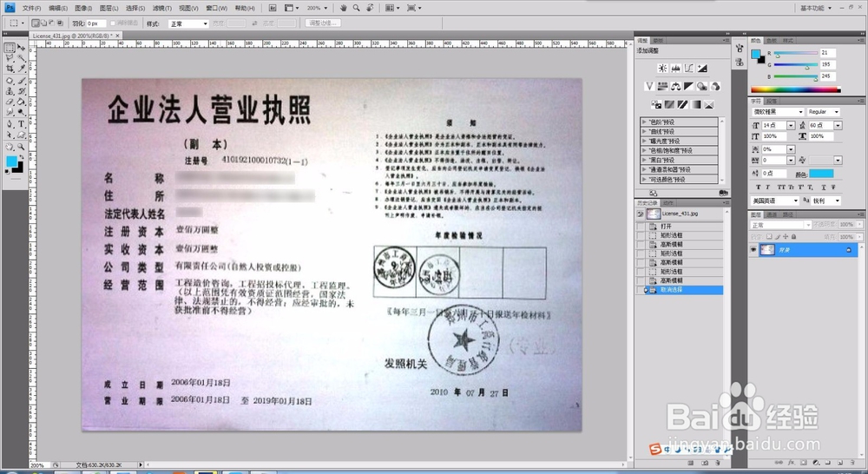Image resolution: width=868 pixels, height=474 pixels.
Task: Open the 选择(S) menu
Action: point(135,9)
